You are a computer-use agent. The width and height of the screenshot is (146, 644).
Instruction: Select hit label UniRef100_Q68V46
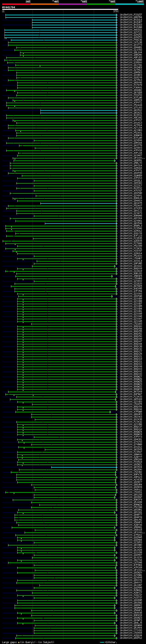coord(131,82)
